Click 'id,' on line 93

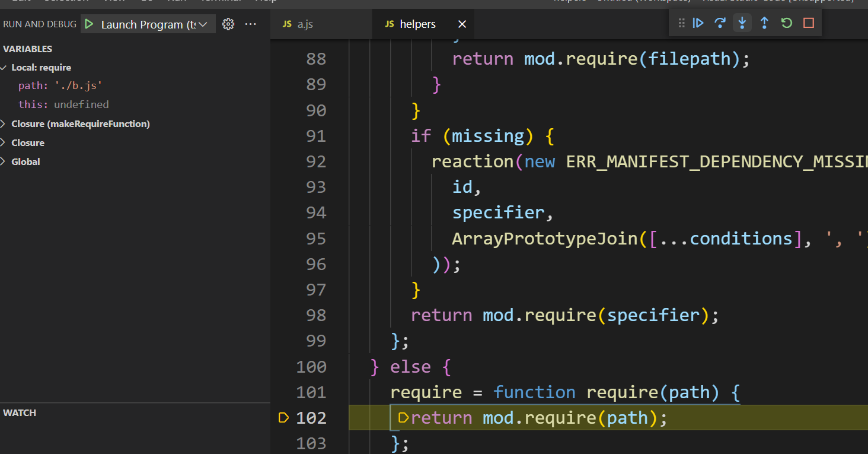click(x=467, y=188)
